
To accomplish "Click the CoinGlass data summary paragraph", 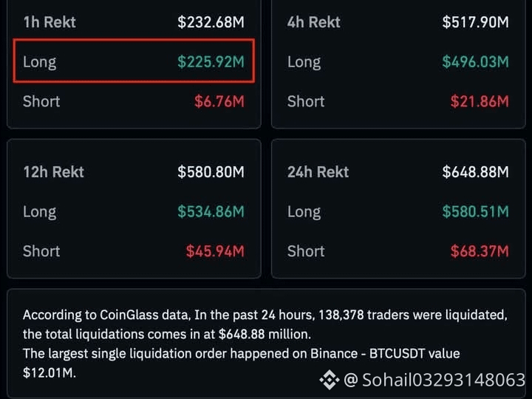I will [265, 344].
